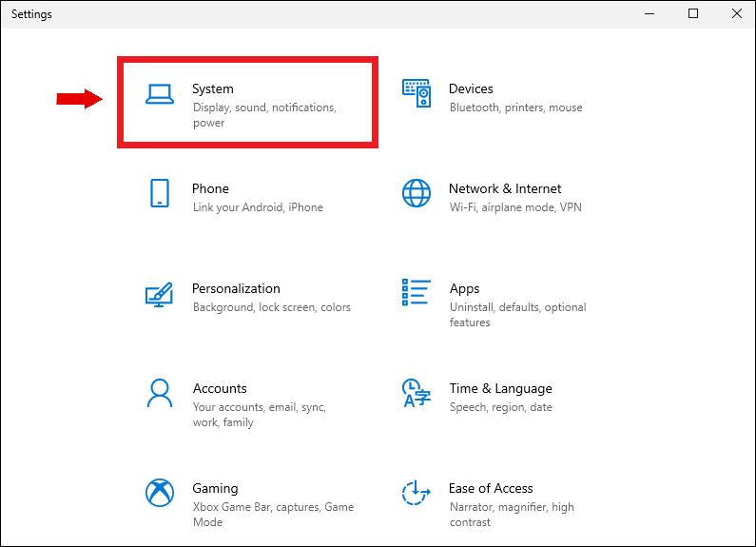The image size is (756, 547).
Task: Click the System laptop icon
Action: click(160, 93)
